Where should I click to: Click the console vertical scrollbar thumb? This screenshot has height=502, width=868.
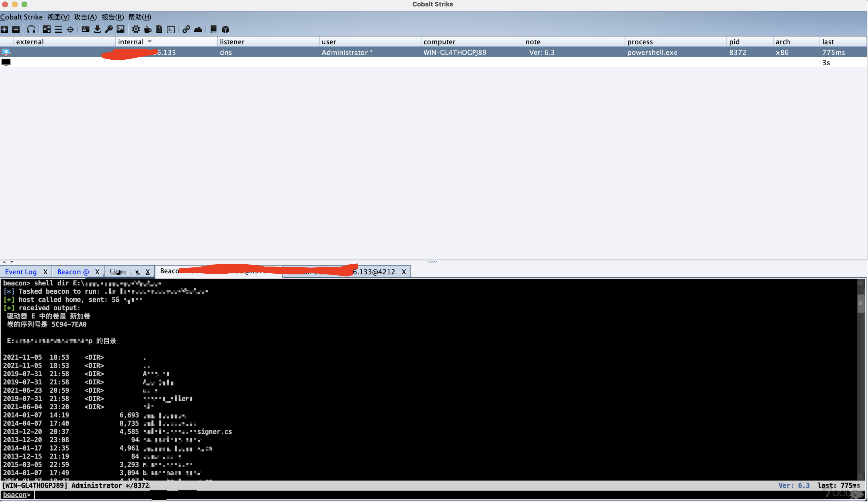pos(861,303)
